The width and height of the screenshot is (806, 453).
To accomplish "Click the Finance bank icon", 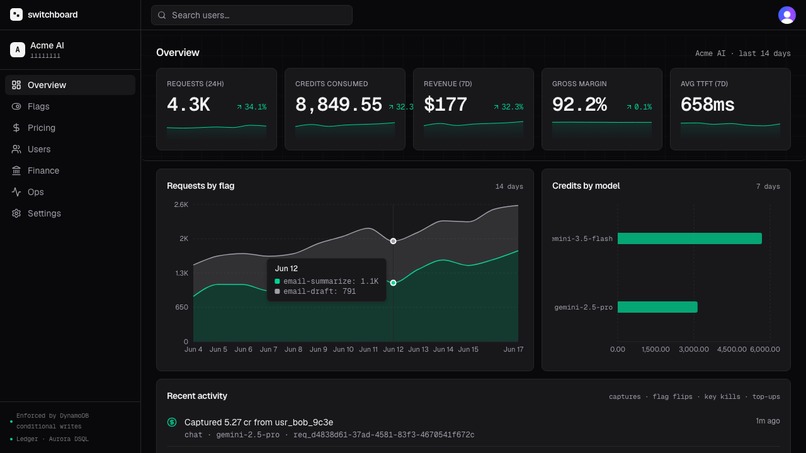I will (x=16, y=170).
